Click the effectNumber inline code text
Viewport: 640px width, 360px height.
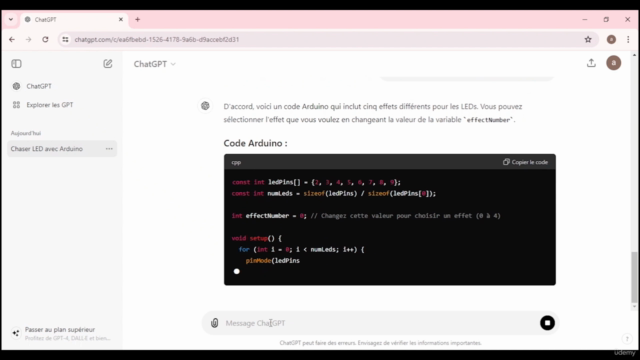pyautogui.click(x=488, y=120)
